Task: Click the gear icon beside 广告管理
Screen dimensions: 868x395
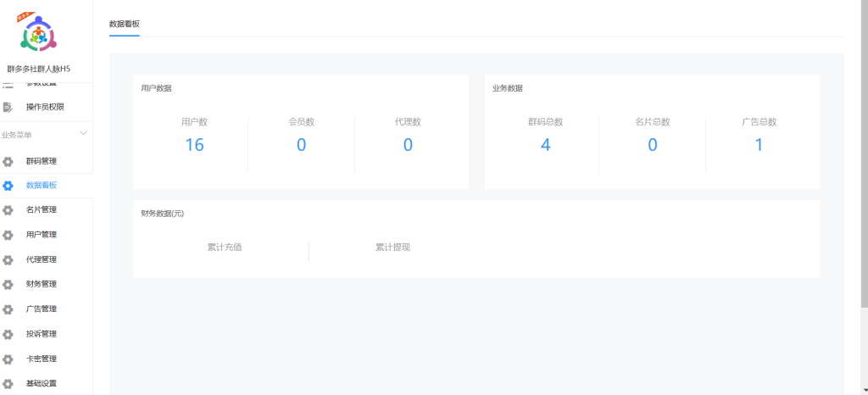Action: tap(8, 309)
